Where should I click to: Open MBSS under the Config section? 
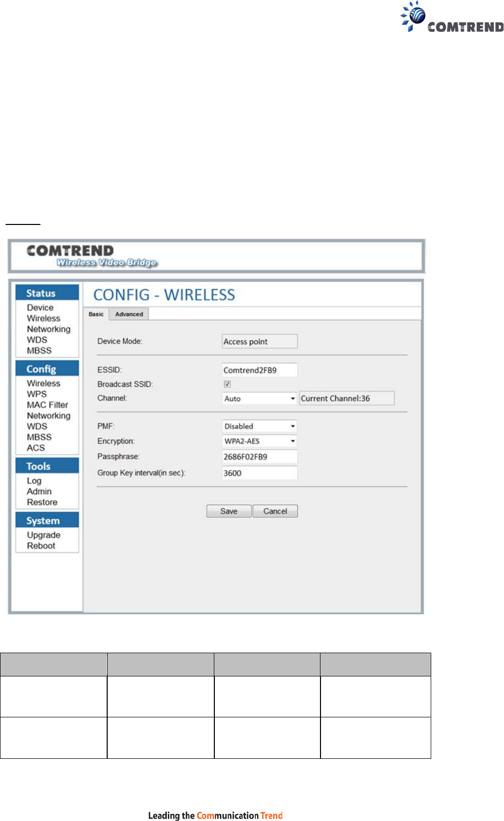click(x=39, y=437)
